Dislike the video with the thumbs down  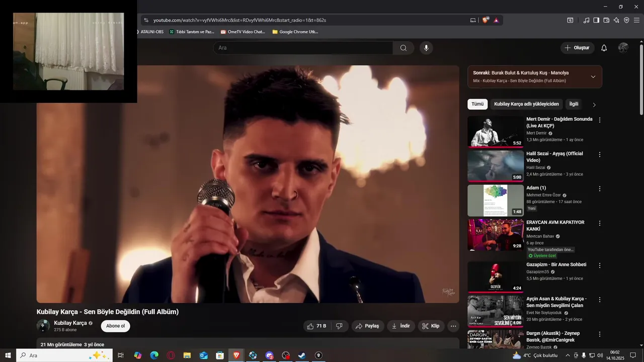click(339, 326)
